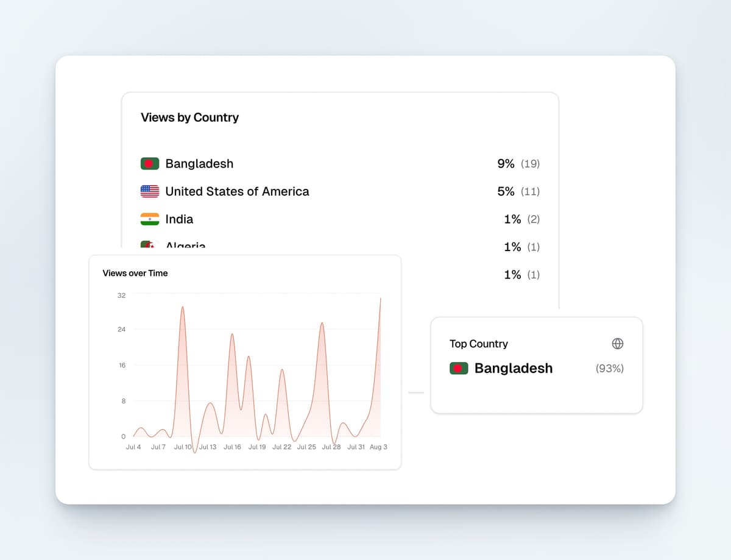Click the Jul 4 axis label

pyautogui.click(x=133, y=447)
